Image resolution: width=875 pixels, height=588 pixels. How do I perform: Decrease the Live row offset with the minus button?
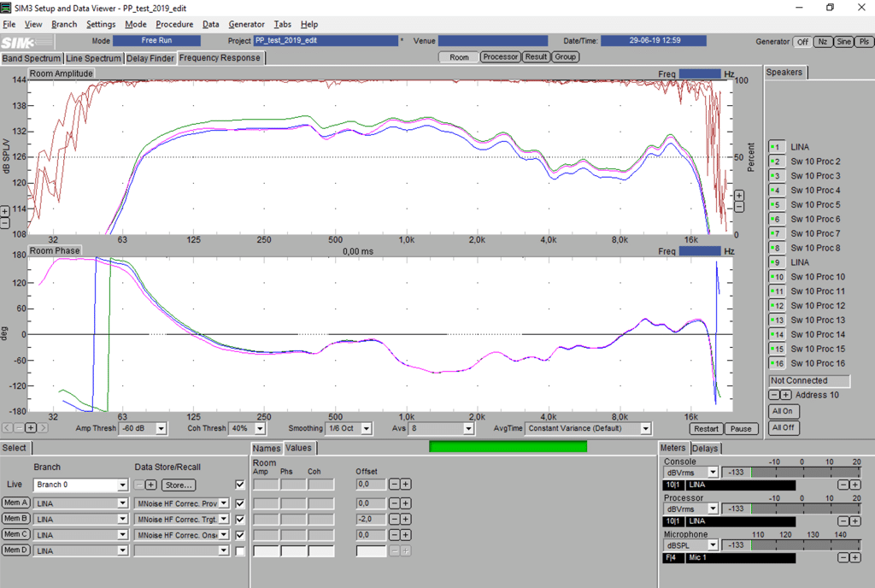[395, 485]
